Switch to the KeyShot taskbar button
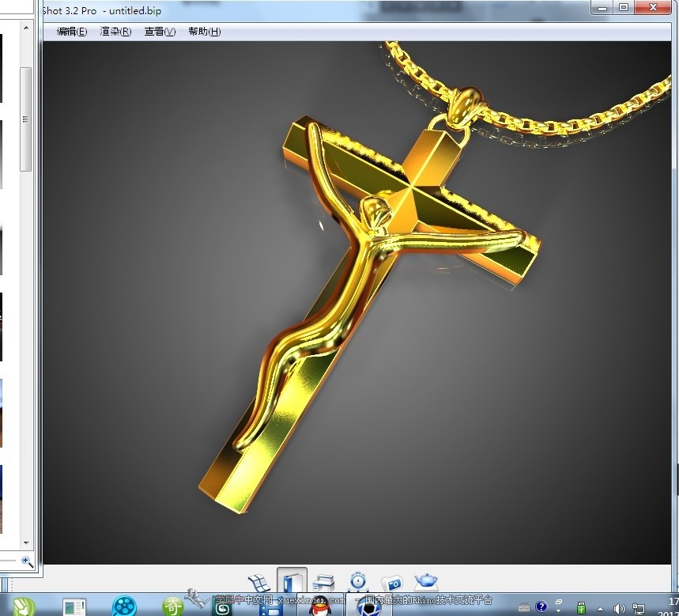 (369, 607)
